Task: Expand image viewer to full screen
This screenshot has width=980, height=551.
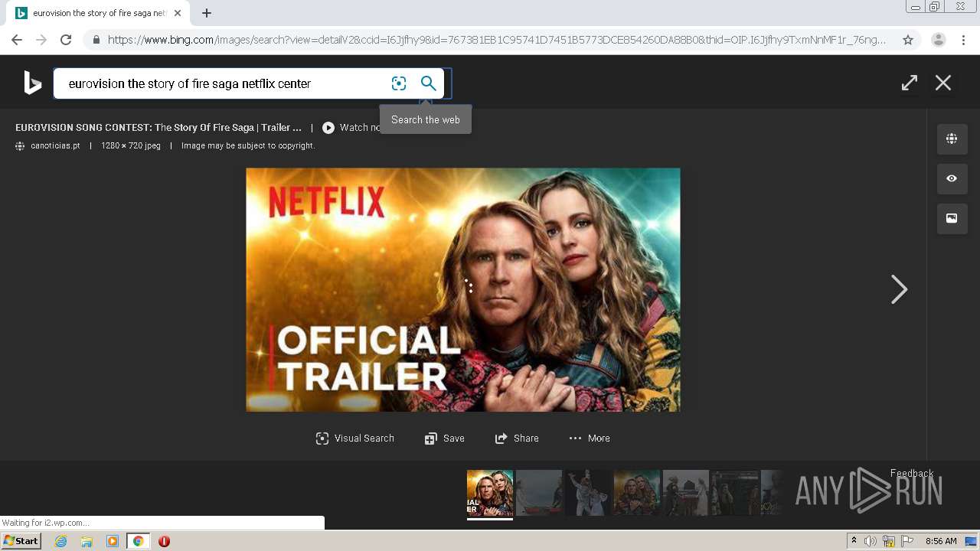Action: [910, 83]
